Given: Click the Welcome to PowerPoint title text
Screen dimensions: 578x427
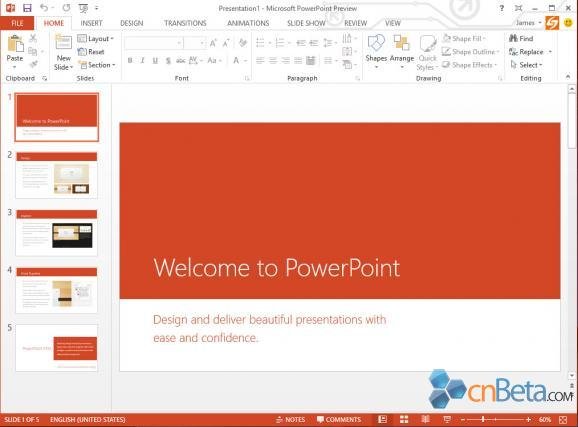Looking at the screenshot, I should click(x=276, y=267).
